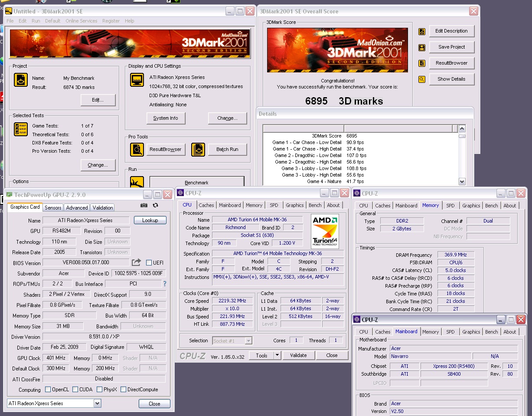This screenshot has width=532, height=416.
Task: Open the Bench tab in the Mainboard tab CPU-Z window
Action: 491,332
